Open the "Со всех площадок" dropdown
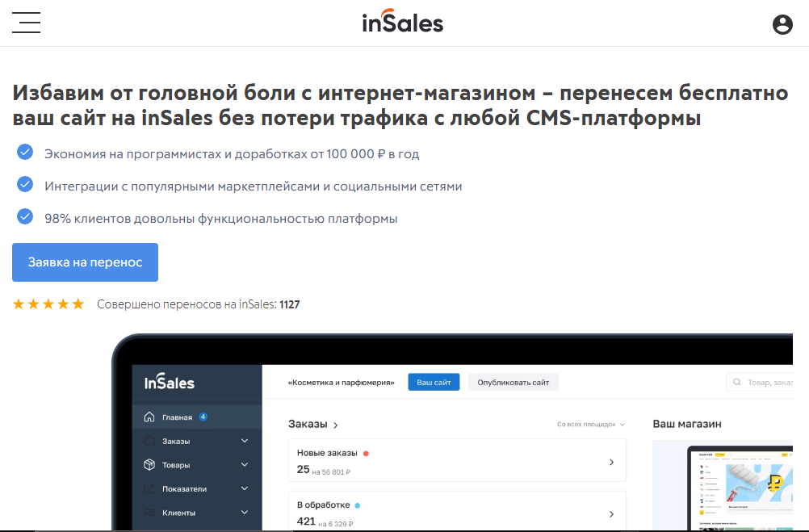This screenshot has width=809, height=532. coord(591,424)
